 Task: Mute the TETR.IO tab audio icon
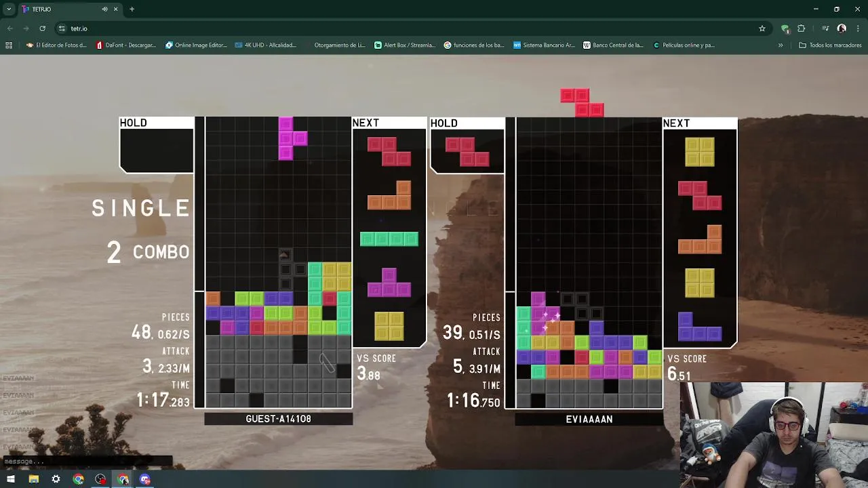[x=104, y=9]
